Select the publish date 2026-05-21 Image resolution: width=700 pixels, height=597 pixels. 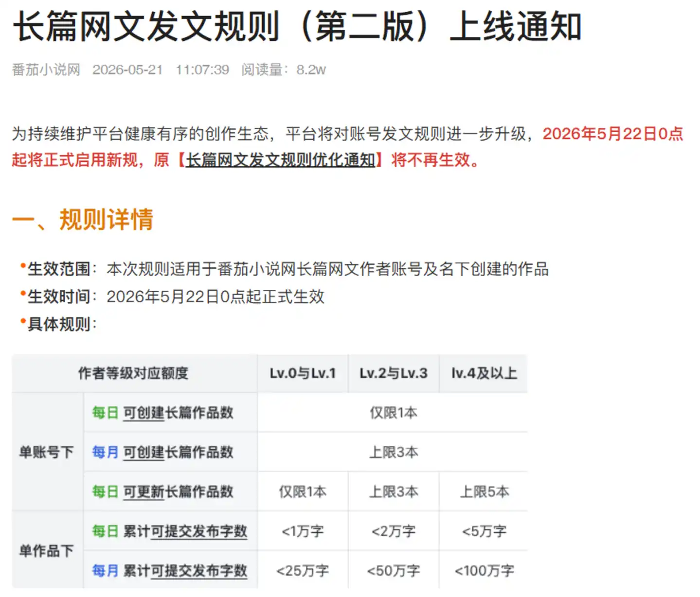(x=127, y=70)
